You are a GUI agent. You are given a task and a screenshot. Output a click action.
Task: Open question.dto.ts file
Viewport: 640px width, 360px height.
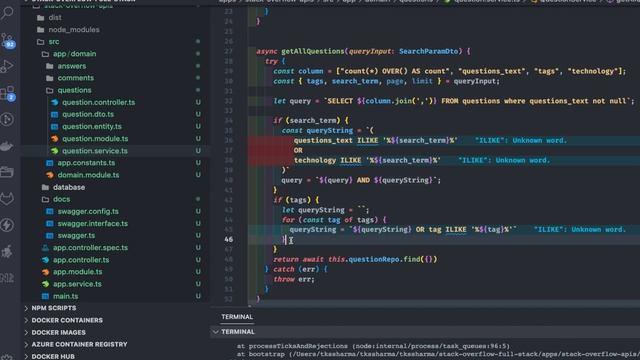coord(88,114)
